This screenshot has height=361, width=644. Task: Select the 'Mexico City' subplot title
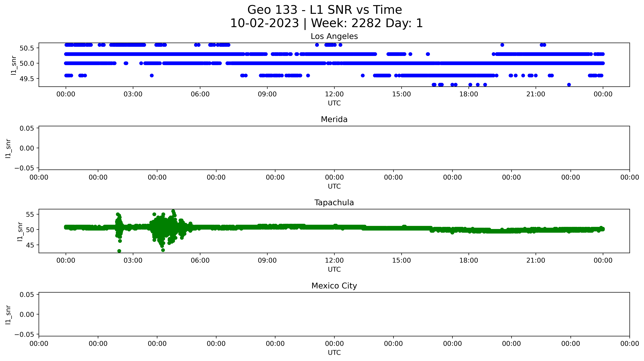coord(334,286)
